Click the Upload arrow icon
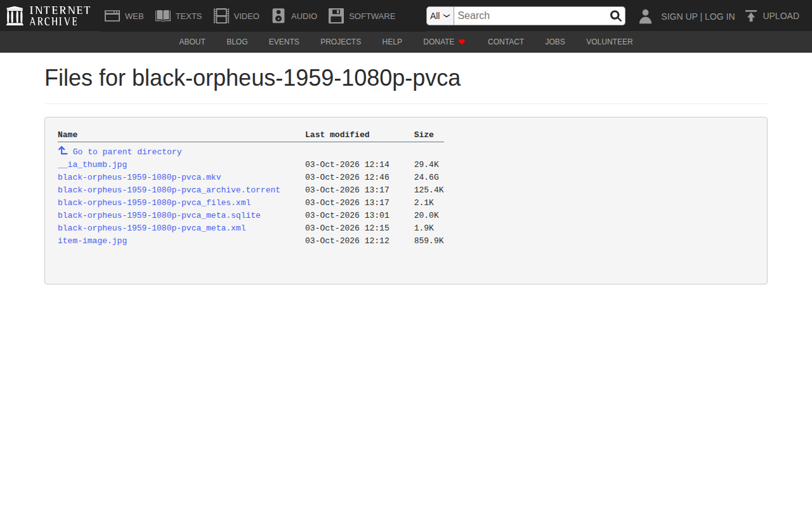The width and height of the screenshot is (812, 508). click(x=751, y=16)
